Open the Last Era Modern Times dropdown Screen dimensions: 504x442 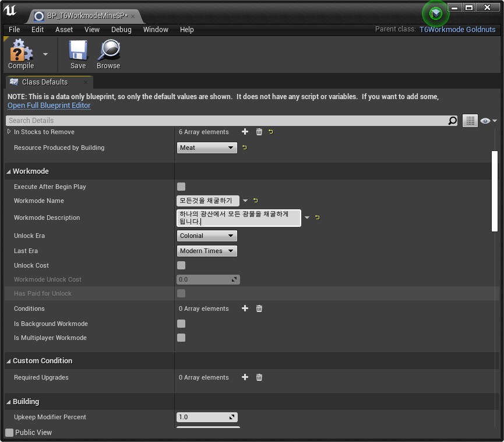(207, 251)
